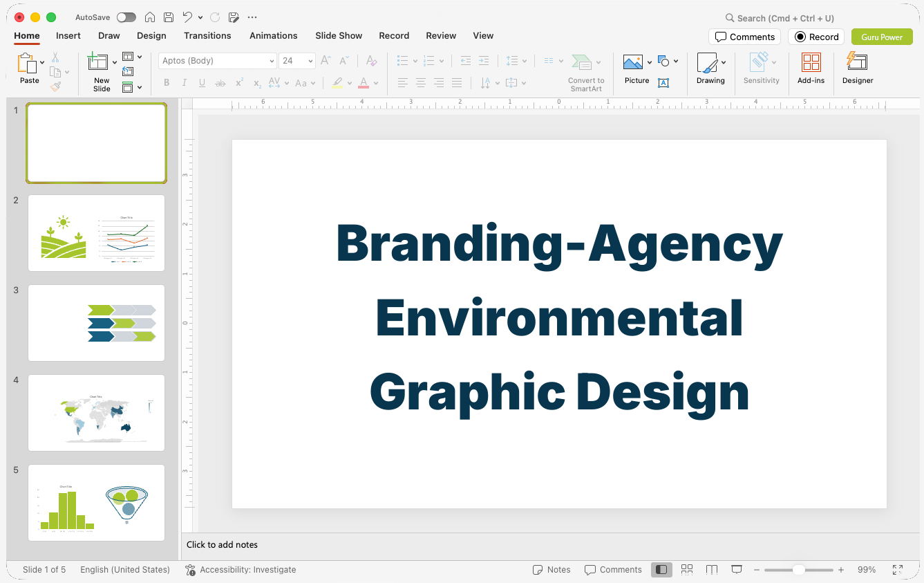This screenshot has width=924, height=583.
Task: Toggle Superscript formatting
Action: point(239,83)
